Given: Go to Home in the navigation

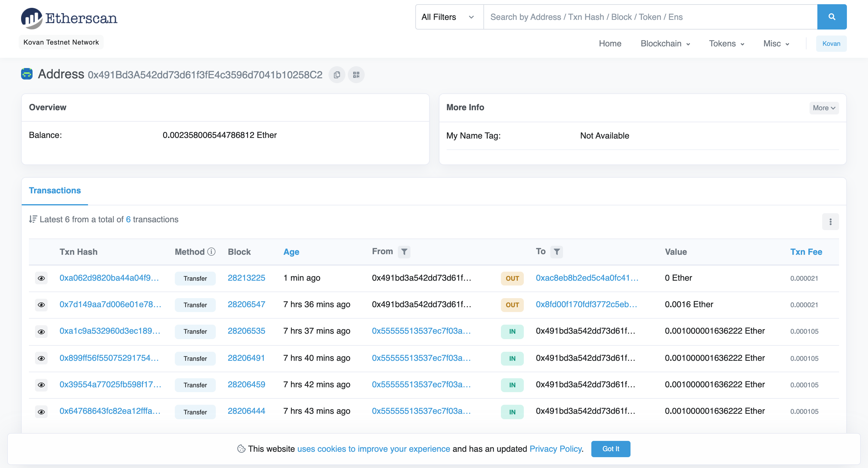Looking at the screenshot, I should click(610, 43).
